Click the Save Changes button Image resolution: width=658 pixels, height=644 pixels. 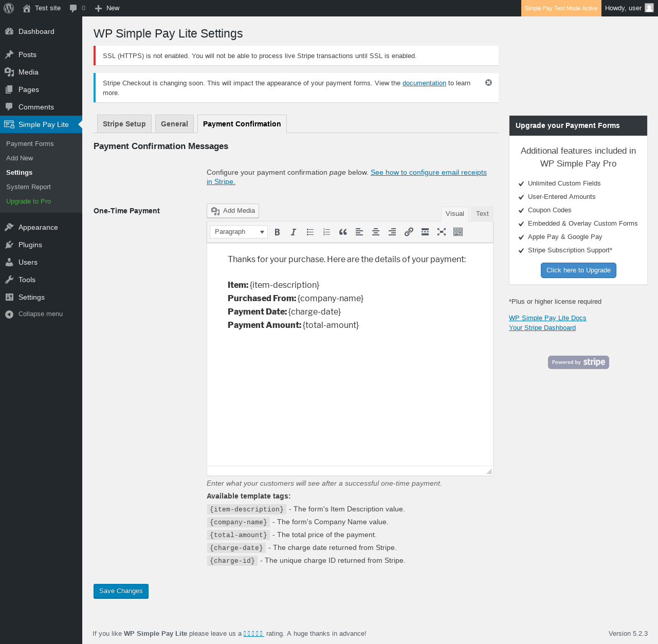pyautogui.click(x=121, y=591)
